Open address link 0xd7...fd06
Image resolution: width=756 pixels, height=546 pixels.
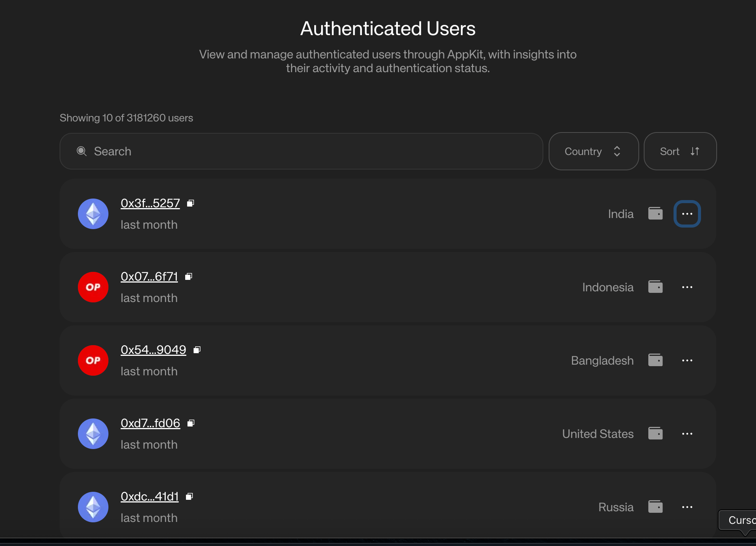coord(150,423)
